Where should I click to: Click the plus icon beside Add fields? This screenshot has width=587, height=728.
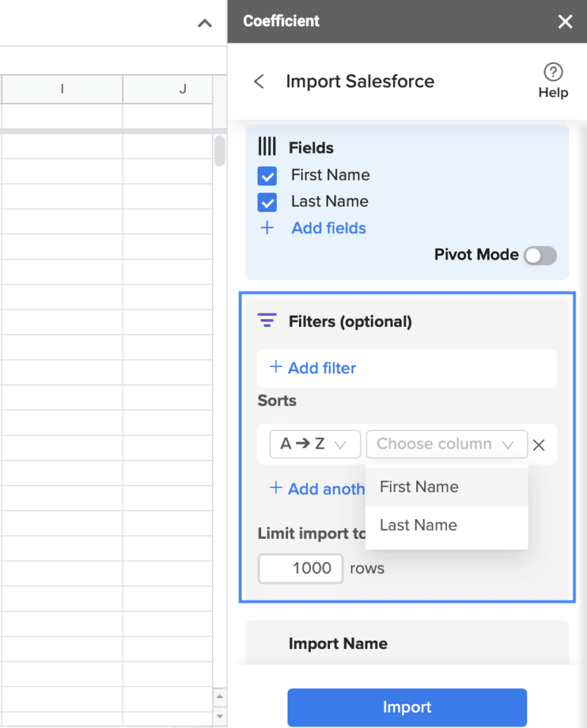tap(267, 228)
